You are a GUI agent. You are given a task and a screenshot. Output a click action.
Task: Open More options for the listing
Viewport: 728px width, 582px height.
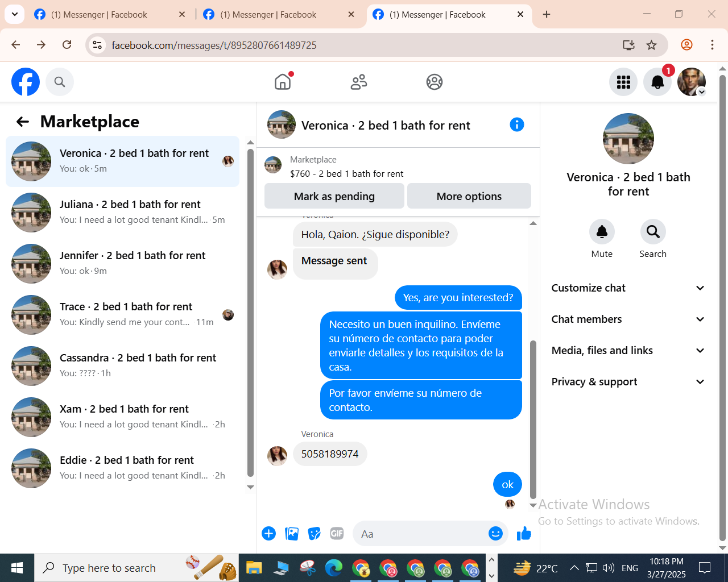click(469, 196)
